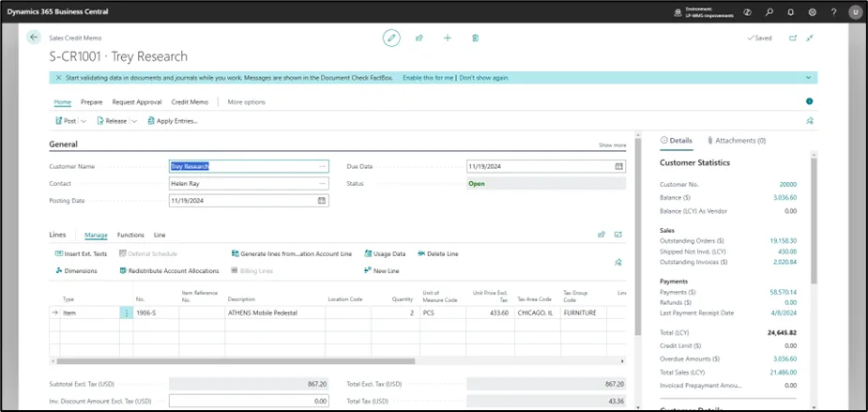Open the Home tab

63,102
